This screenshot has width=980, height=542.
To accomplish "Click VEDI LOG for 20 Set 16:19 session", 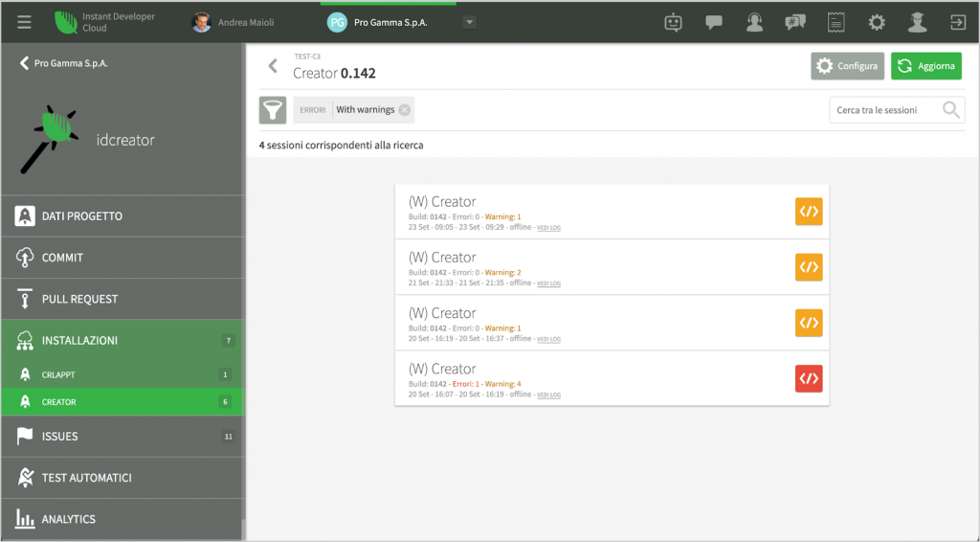I will tap(548, 339).
